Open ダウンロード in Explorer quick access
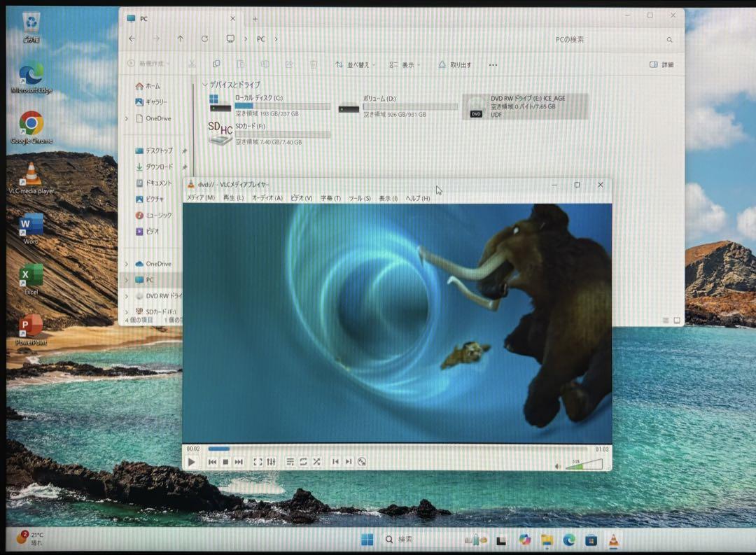The height and width of the screenshot is (555, 756). pyautogui.click(x=154, y=167)
